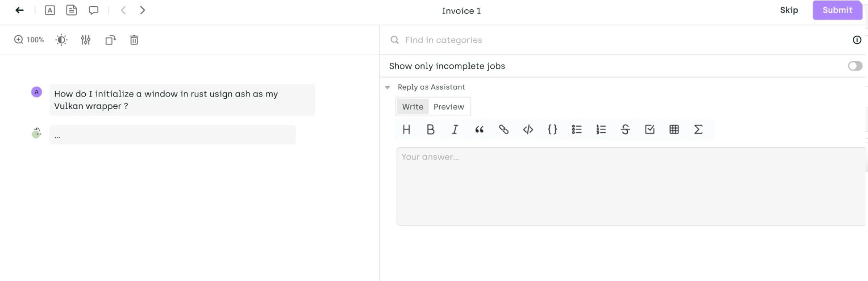Insert a code block with braces icon
Screen dimensions: 868x281
tap(552, 129)
